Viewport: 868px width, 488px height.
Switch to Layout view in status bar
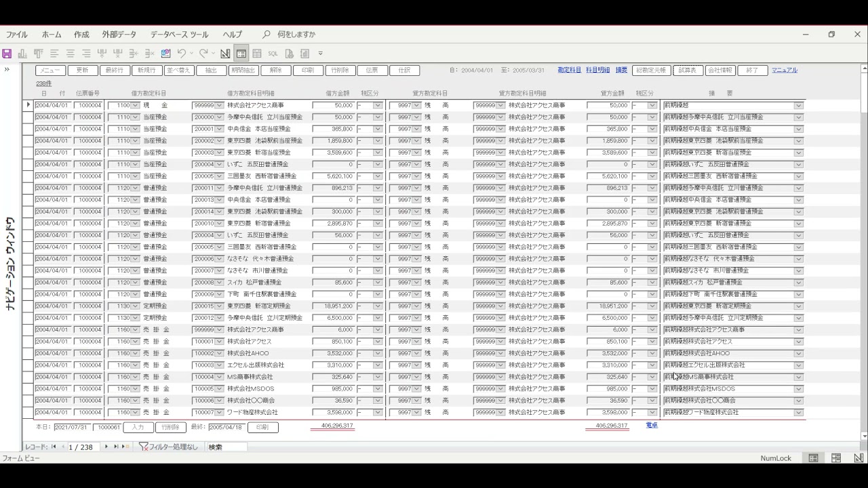tap(836, 458)
